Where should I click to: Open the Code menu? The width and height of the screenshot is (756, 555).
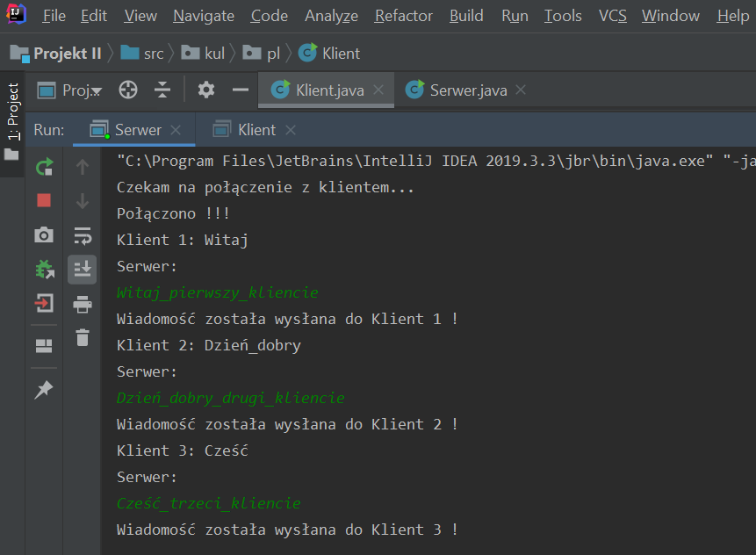(x=269, y=16)
